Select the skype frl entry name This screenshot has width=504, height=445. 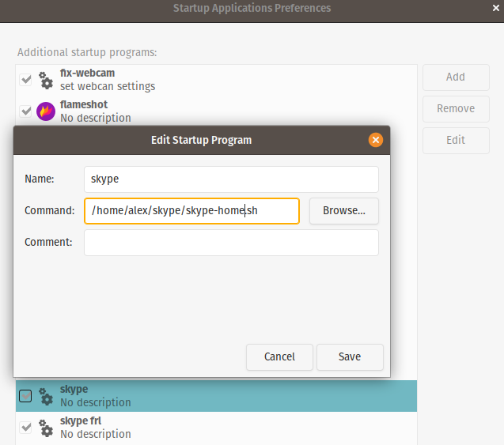pos(81,421)
